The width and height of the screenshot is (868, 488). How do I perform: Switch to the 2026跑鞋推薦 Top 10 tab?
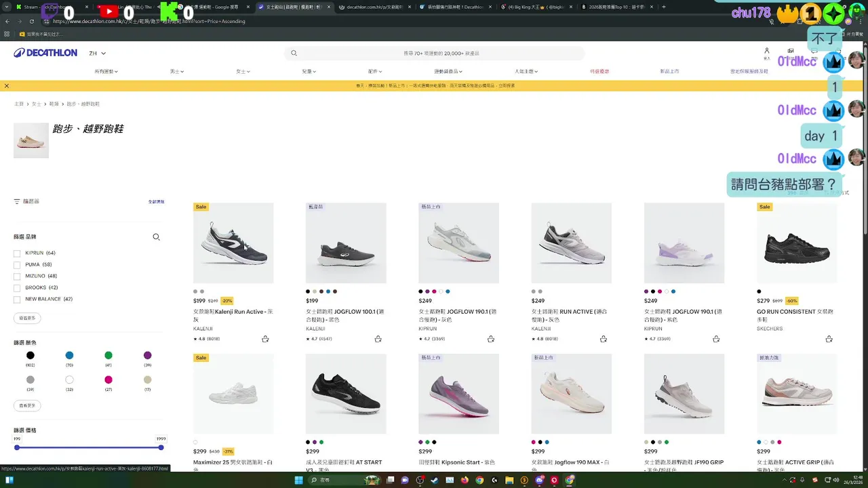pyautogui.click(x=616, y=7)
